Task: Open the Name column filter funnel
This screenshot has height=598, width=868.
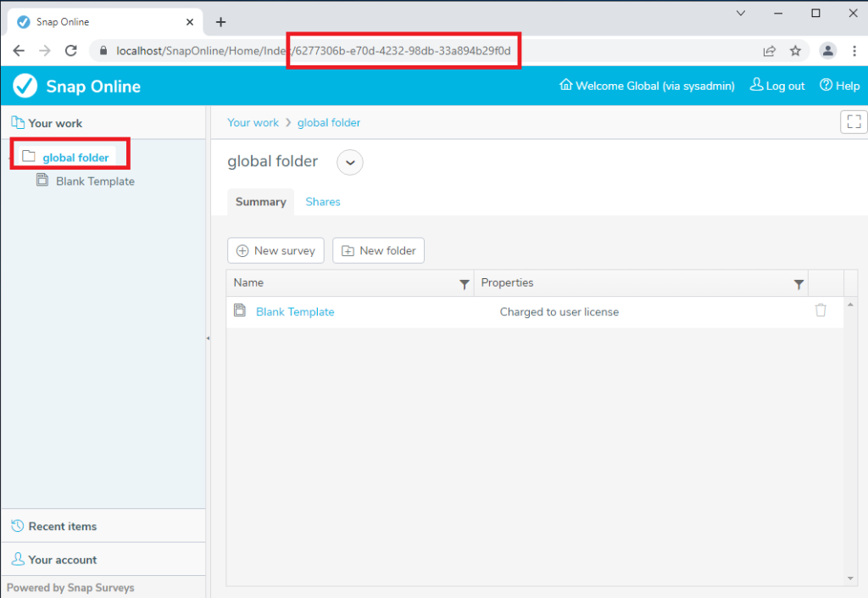Action: (x=465, y=283)
